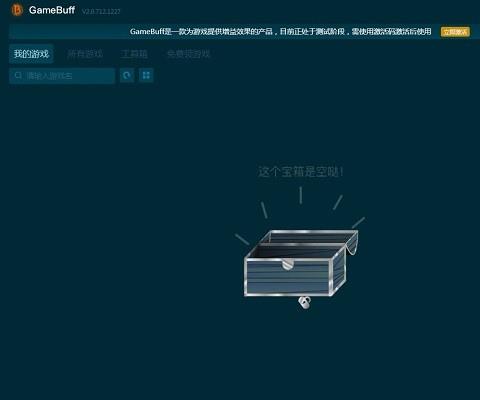Click the right side panel of chest
The image size is (480, 400).
(338, 273)
